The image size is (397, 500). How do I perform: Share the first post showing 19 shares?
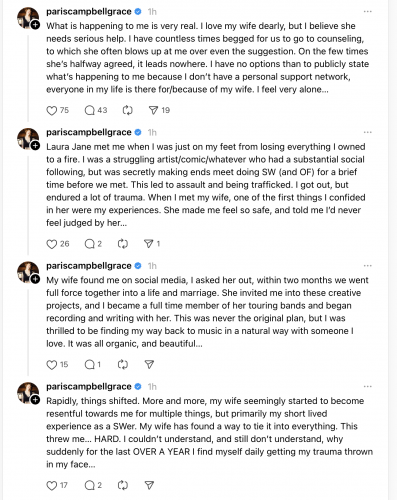(153, 110)
